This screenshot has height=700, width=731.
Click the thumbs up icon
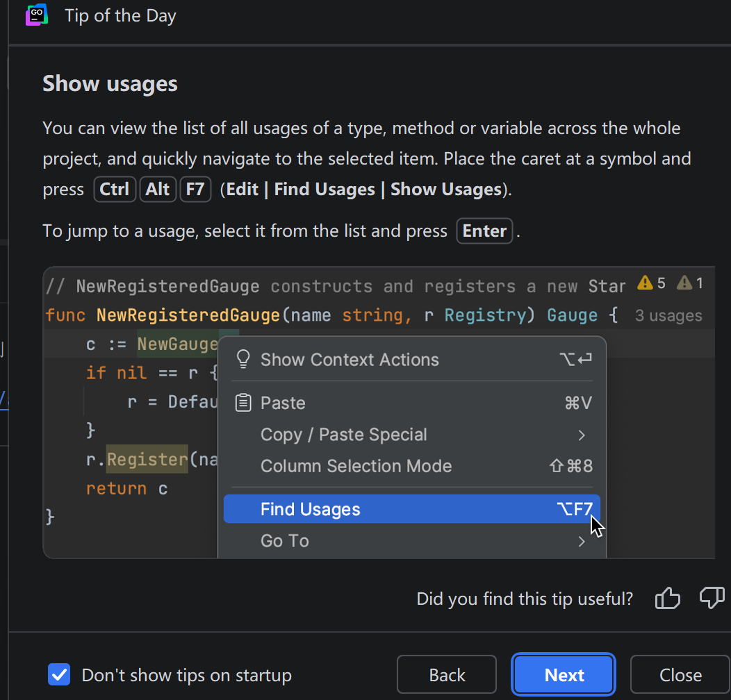(x=667, y=598)
